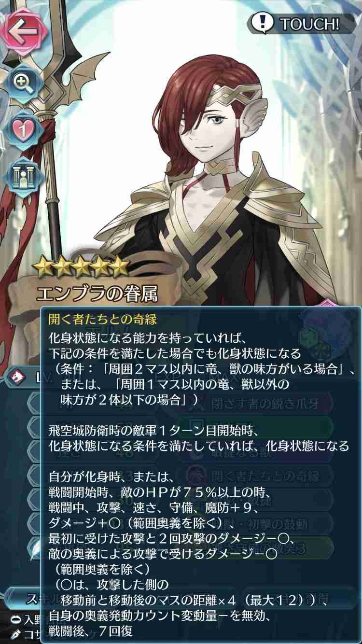Select the five gold stars rating
The height and width of the screenshot is (644, 362).
(x=81, y=266)
